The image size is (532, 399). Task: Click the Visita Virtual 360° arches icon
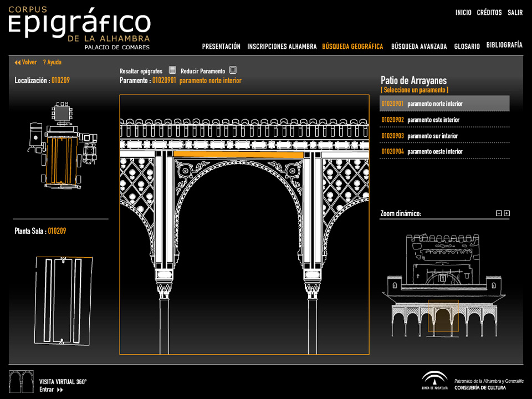coord(21,381)
